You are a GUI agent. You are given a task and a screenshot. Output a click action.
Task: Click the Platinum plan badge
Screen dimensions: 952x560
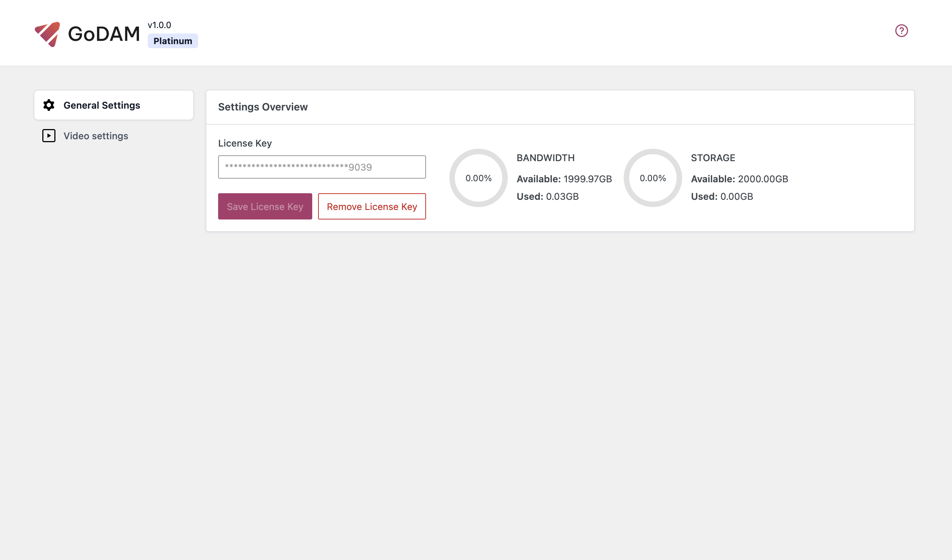click(172, 40)
